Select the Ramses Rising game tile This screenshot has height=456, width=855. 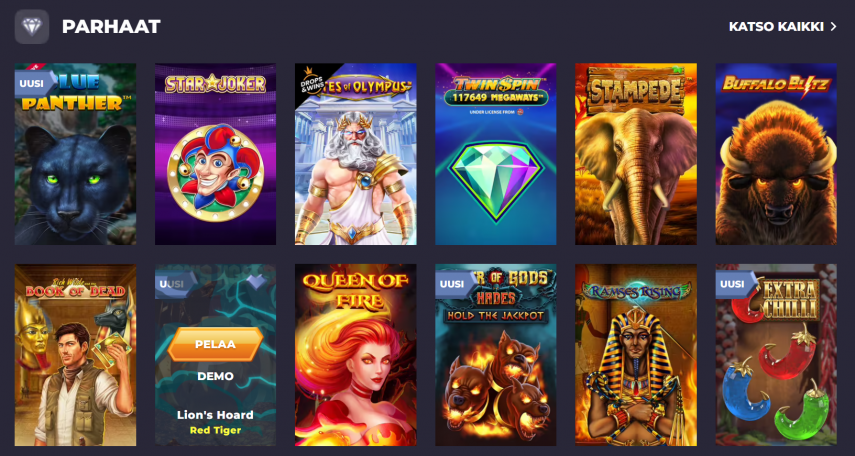(636, 355)
